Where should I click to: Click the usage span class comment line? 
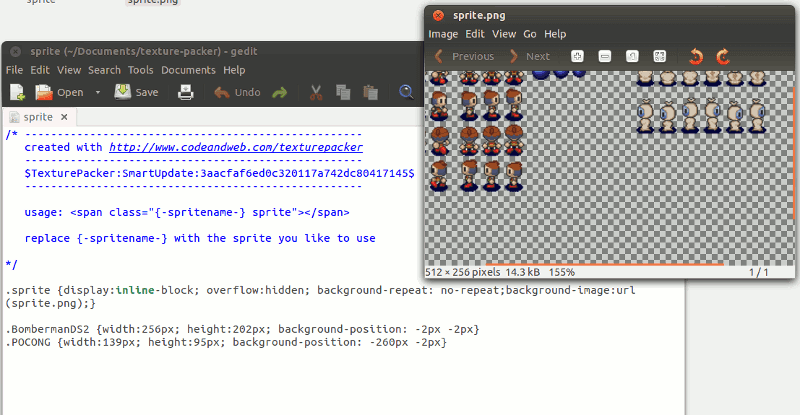[x=187, y=212]
